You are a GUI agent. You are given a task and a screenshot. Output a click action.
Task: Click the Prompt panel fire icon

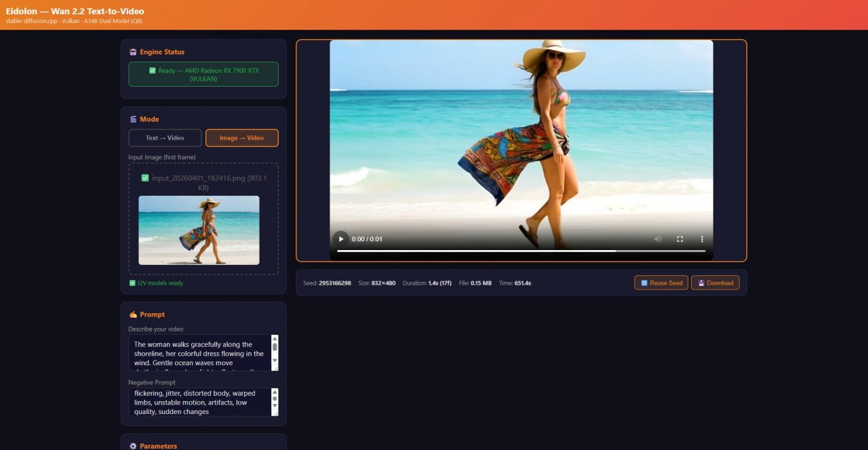[x=133, y=314]
